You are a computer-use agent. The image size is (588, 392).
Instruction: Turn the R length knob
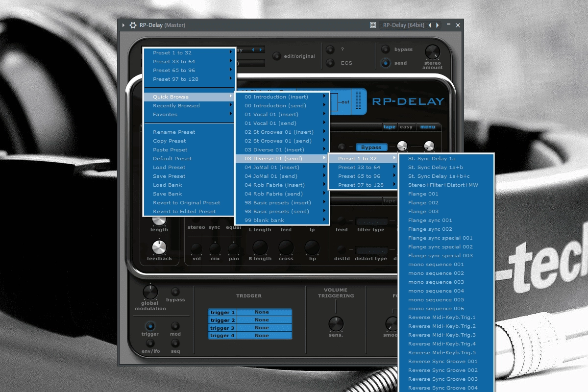tap(260, 247)
